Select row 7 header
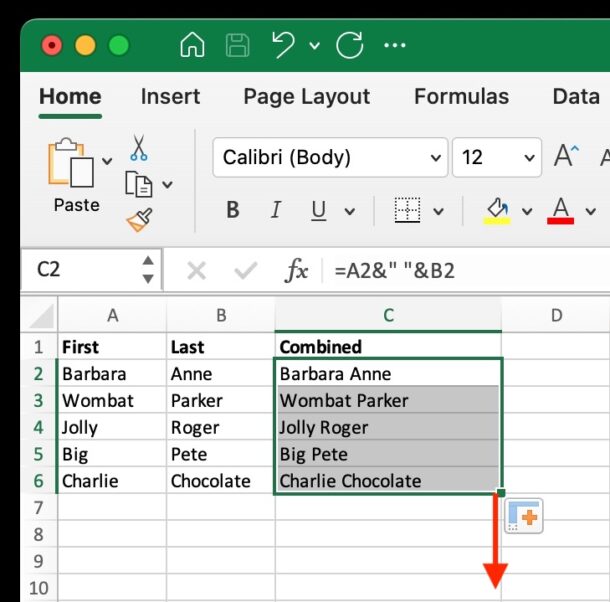Image resolution: width=610 pixels, height=602 pixels. click(39, 507)
